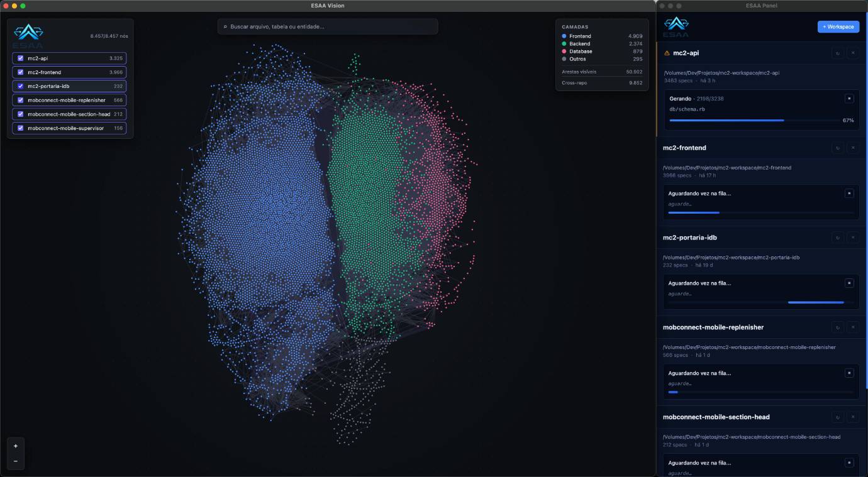This screenshot has width=868, height=477.
Task: Focus the 'Buscar arquivo, tabela ou entidade' search field
Action: [328, 27]
